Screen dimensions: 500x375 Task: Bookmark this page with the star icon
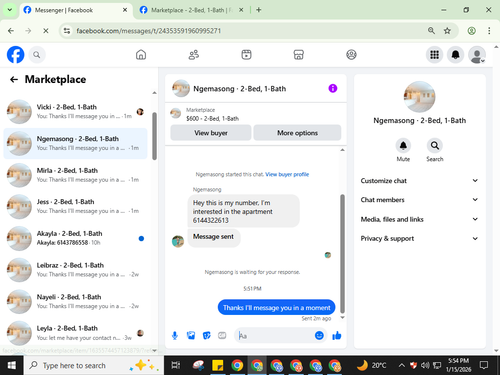pyautogui.click(x=447, y=31)
